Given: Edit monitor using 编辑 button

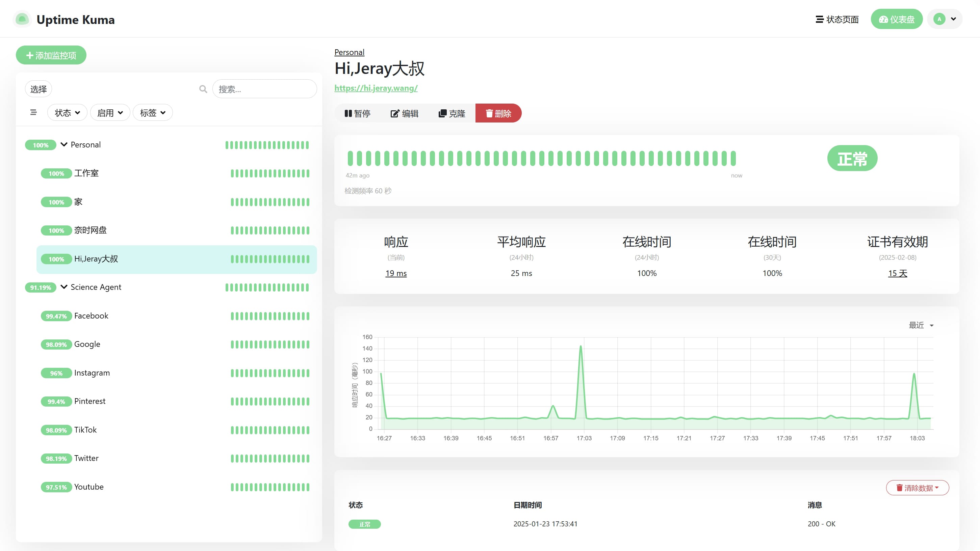Looking at the screenshot, I should pos(405,113).
